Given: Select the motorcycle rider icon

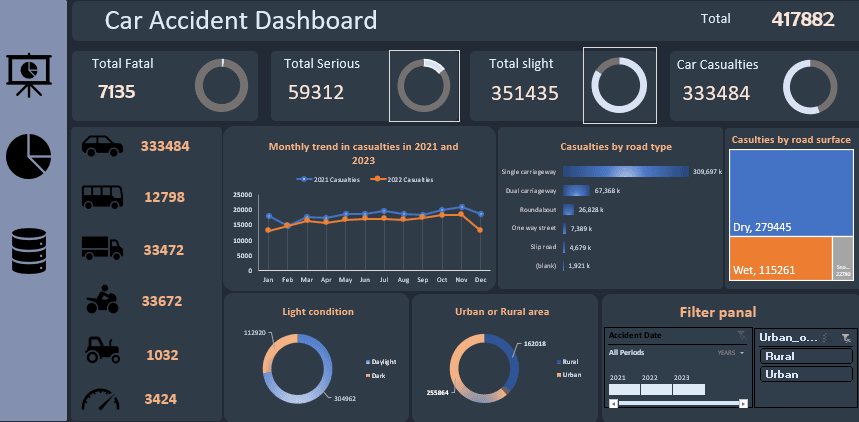Looking at the screenshot, I should (x=102, y=301).
